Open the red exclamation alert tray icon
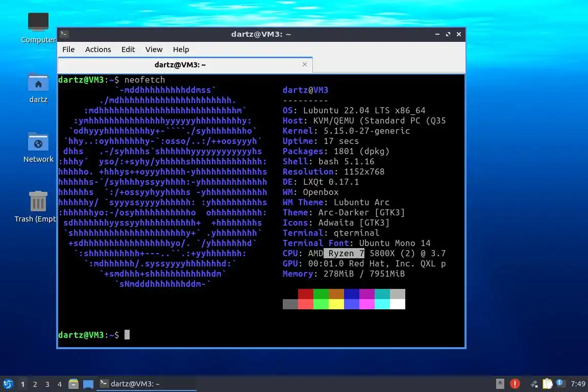Screen dimensions: 588x392 pos(515,384)
